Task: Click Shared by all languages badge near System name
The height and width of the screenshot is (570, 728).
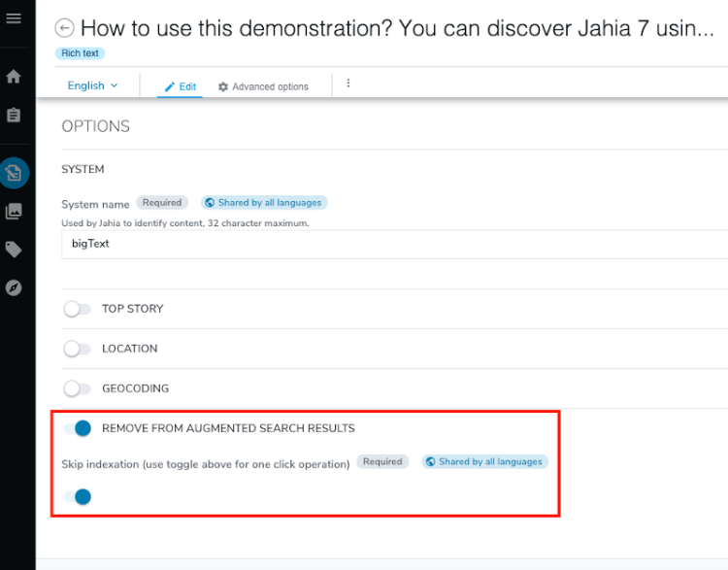Action: [264, 203]
